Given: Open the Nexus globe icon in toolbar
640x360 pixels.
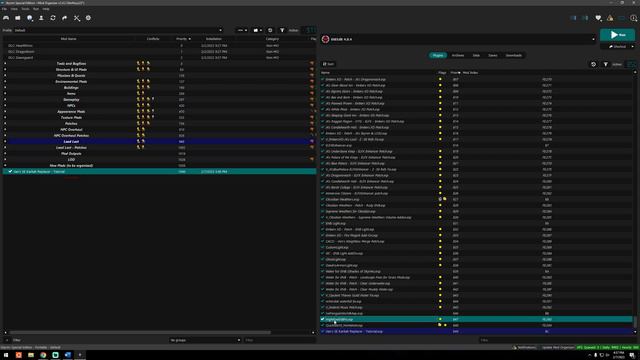Looking at the screenshot, I should 30,18.
